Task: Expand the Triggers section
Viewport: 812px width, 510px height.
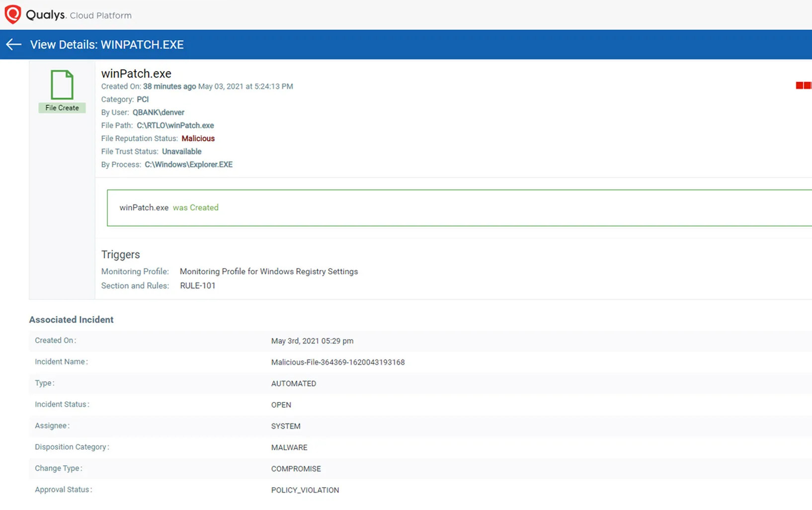Action: (x=120, y=254)
